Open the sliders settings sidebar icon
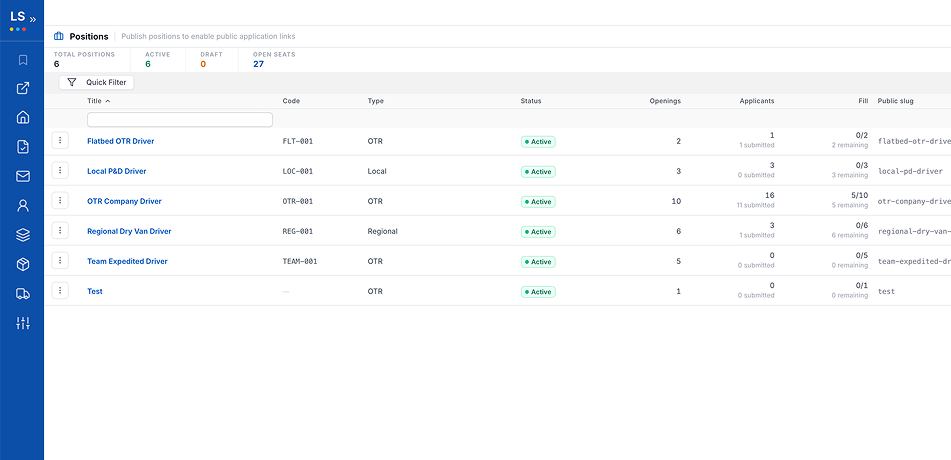 click(22, 323)
